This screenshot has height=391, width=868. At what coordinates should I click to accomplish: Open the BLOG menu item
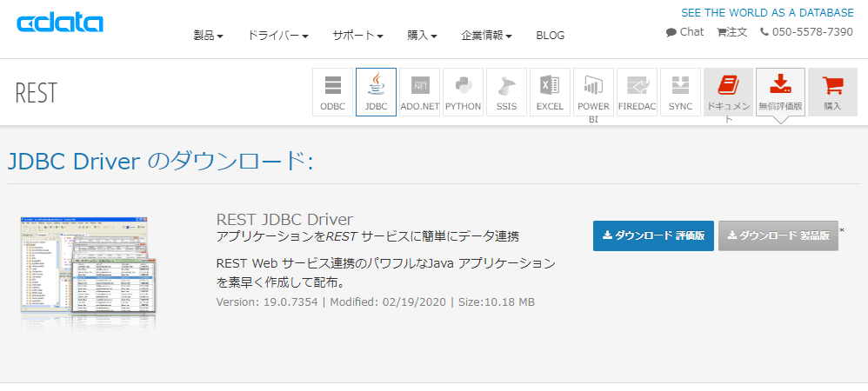pos(551,36)
